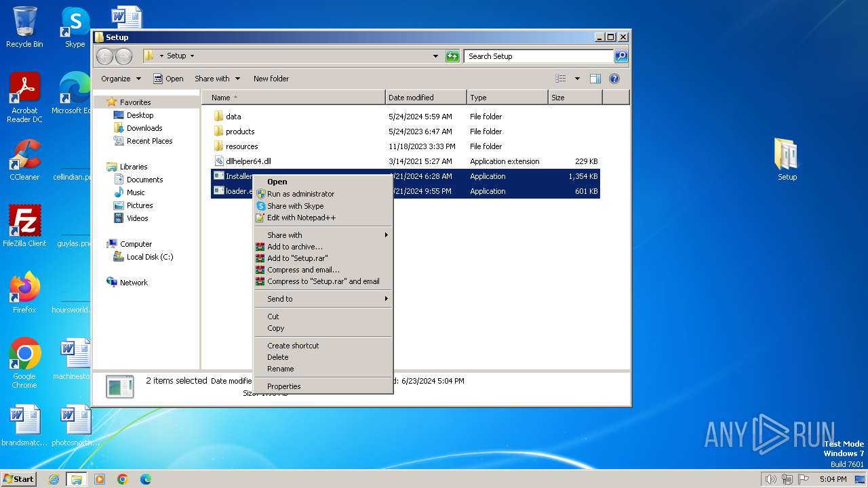Screen dimensions: 868x488
Task: Choose Add to archive...
Action: (x=323, y=247)
